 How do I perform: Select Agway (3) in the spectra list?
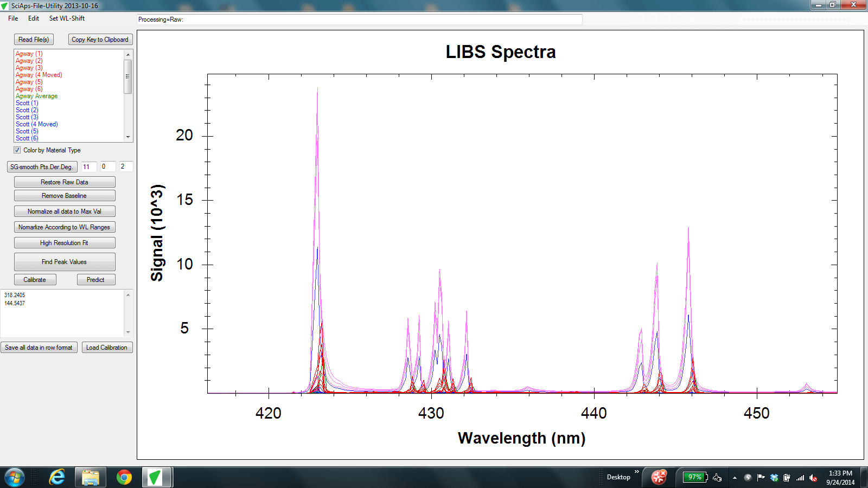point(29,68)
